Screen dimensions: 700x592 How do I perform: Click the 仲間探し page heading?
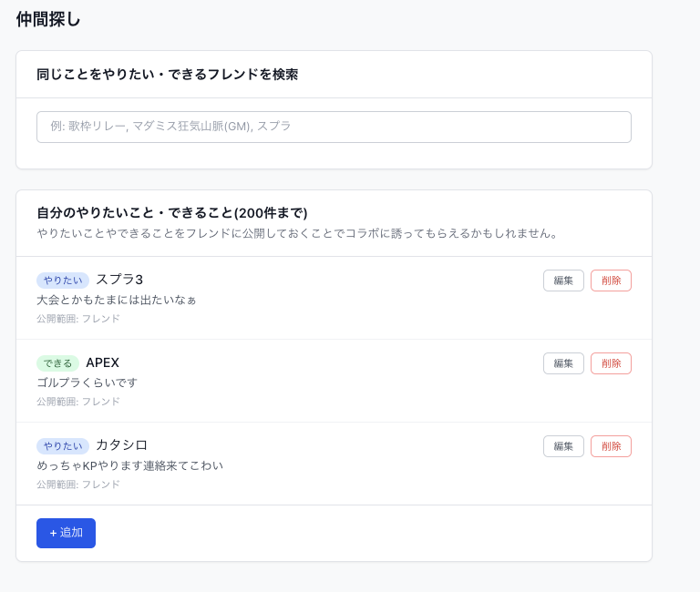pos(48,20)
